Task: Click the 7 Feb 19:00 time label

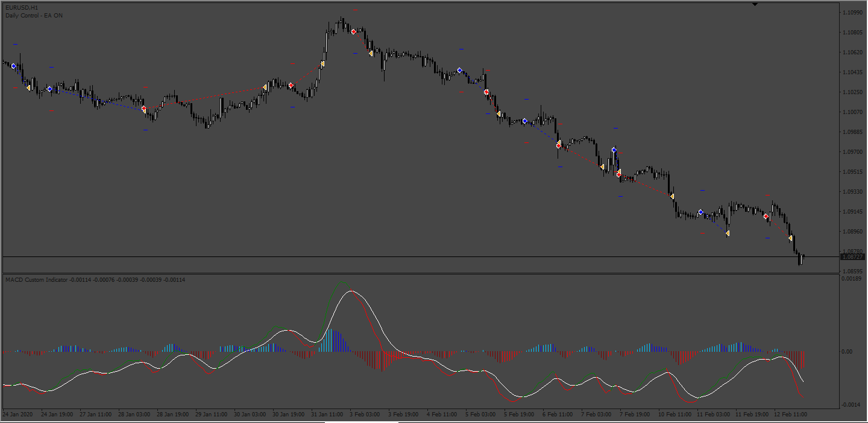Action: (x=635, y=415)
